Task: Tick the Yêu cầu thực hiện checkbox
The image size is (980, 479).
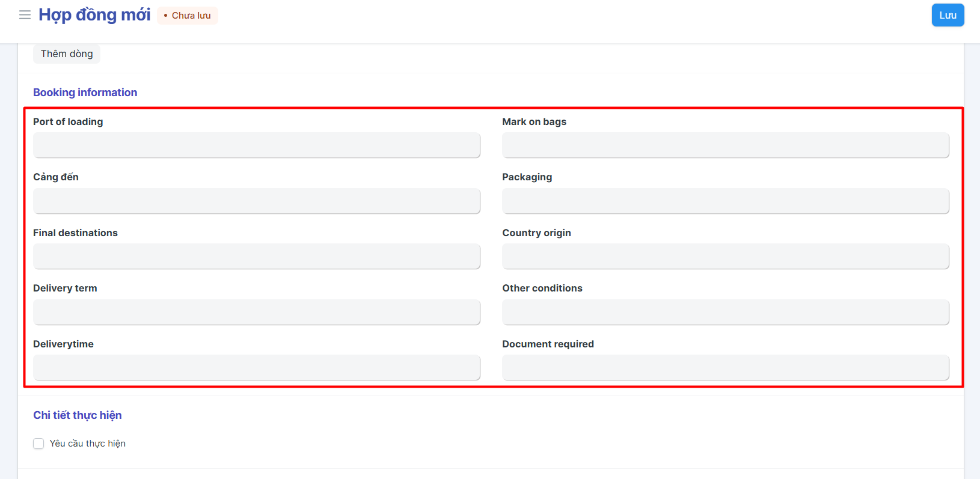Action: coord(38,444)
